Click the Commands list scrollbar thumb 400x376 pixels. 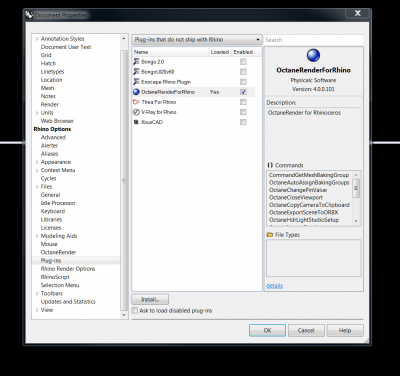pyautogui.click(x=356, y=188)
